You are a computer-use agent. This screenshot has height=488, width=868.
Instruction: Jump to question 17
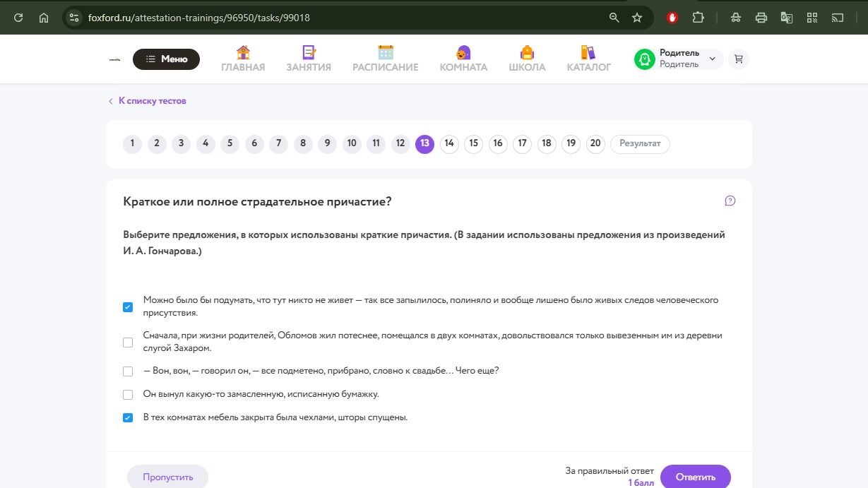tap(522, 144)
